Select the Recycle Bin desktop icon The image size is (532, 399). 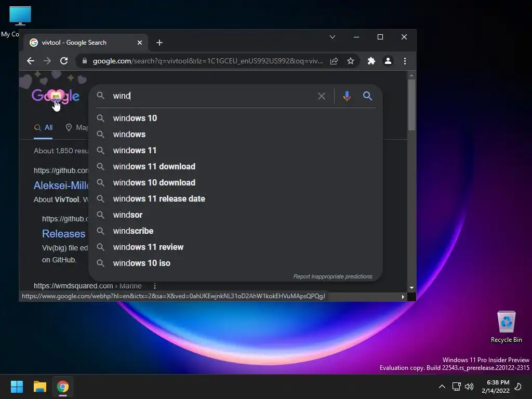(506, 327)
